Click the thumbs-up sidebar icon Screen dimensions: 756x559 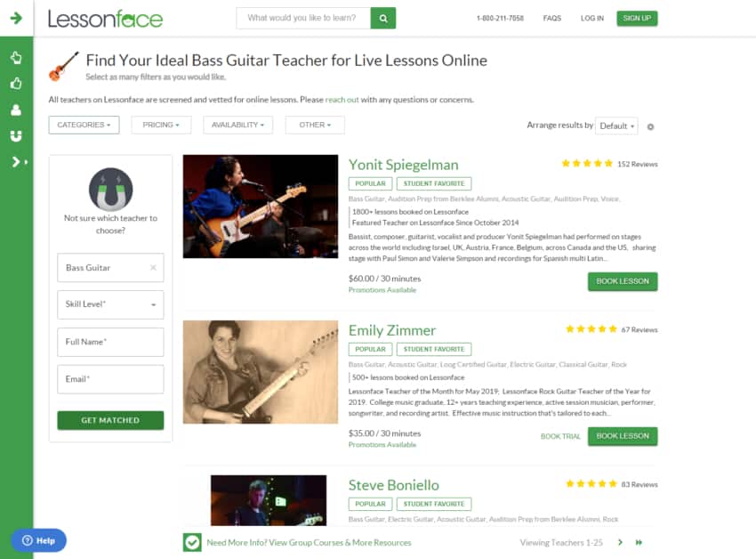click(x=16, y=84)
